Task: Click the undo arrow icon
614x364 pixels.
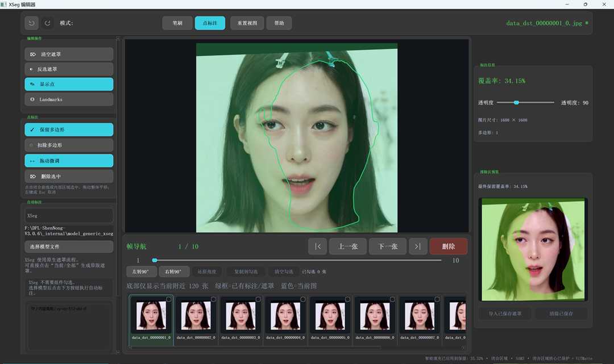Action: coord(32,23)
